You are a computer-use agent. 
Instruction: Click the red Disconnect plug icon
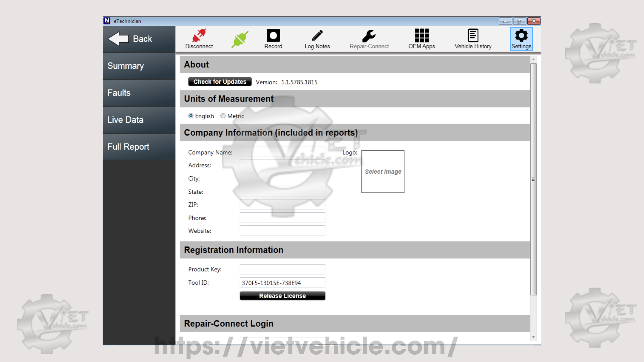click(x=199, y=36)
